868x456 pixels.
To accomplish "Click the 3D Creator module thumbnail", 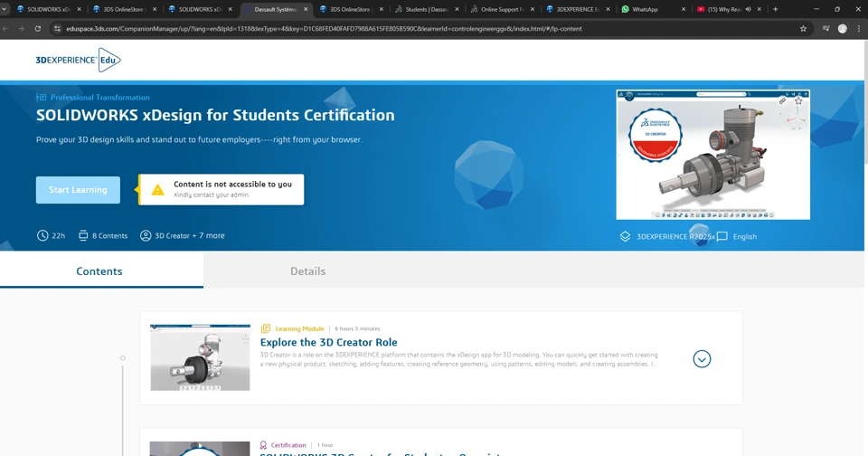I will [x=200, y=357].
